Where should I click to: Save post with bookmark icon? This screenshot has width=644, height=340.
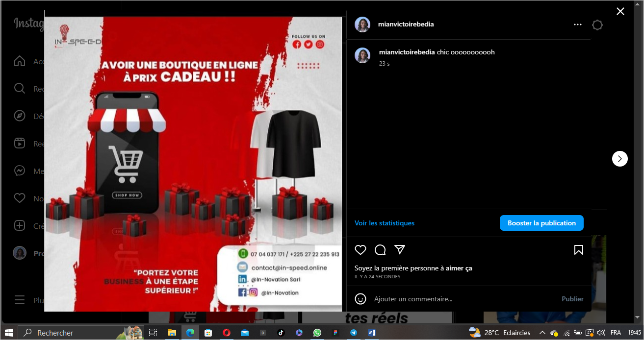point(579,250)
